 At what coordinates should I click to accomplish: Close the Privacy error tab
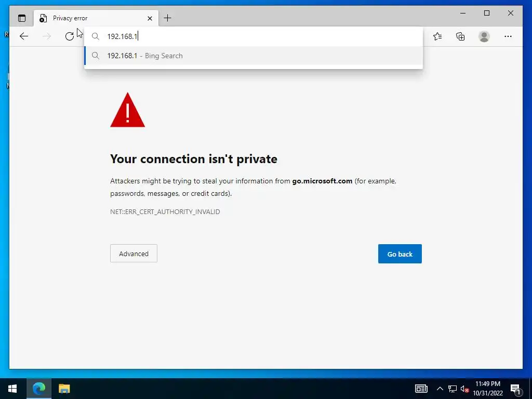[150, 18]
